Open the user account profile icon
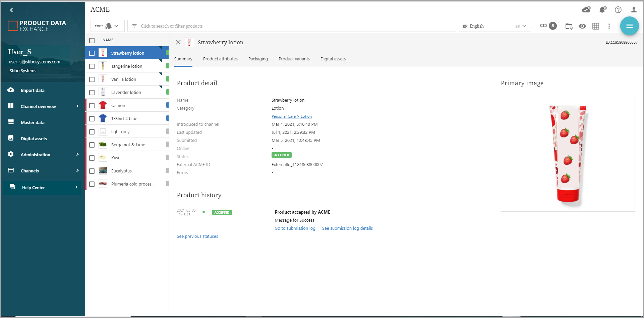Screen dimensions: 644x318 [x=634, y=10]
